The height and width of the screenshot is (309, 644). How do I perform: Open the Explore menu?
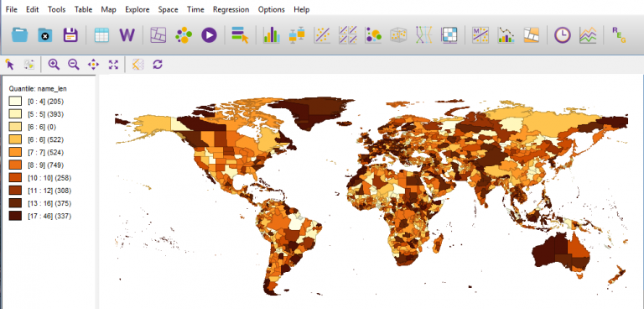[138, 9]
